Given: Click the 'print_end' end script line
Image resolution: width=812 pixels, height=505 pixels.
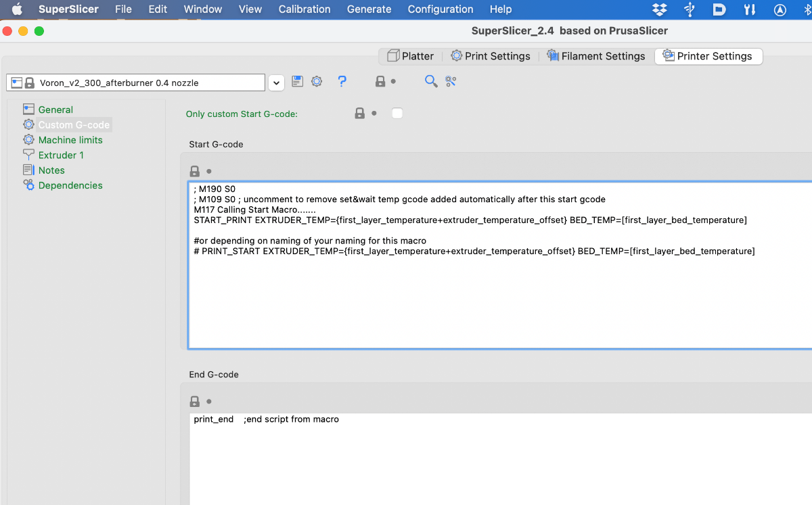Looking at the screenshot, I should pos(266,419).
